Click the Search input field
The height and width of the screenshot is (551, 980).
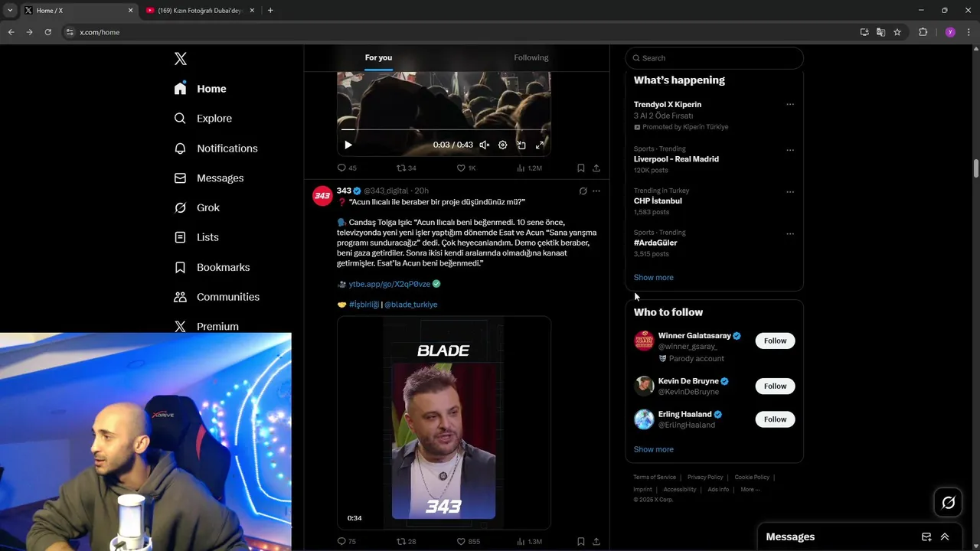(x=714, y=58)
